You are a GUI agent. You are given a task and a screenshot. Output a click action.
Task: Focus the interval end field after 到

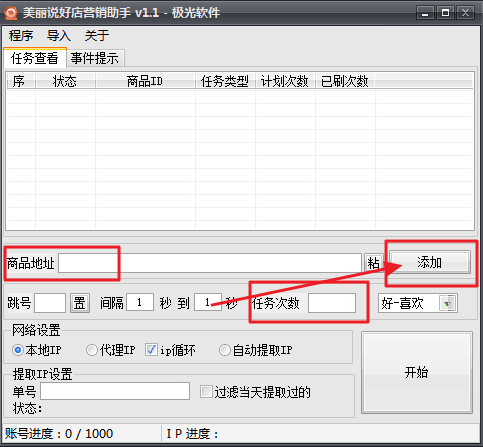tap(208, 303)
